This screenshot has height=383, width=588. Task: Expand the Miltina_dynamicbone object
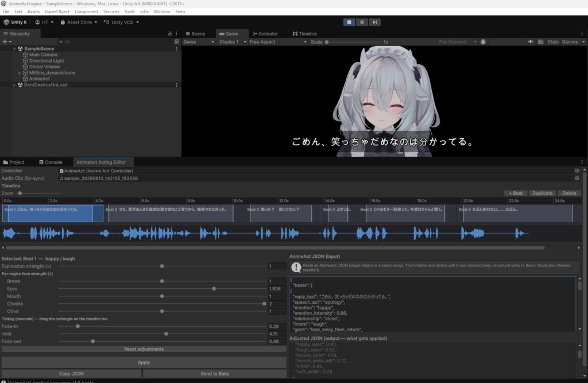[x=20, y=73]
